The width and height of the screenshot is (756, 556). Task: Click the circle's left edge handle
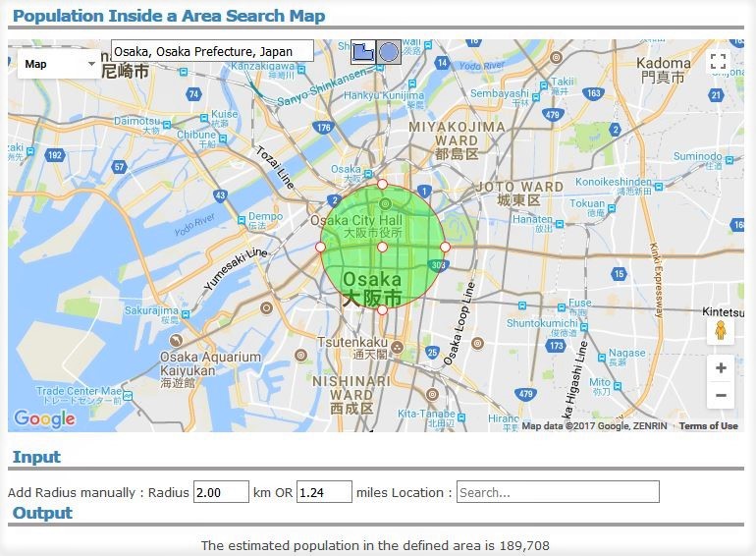[x=320, y=248]
